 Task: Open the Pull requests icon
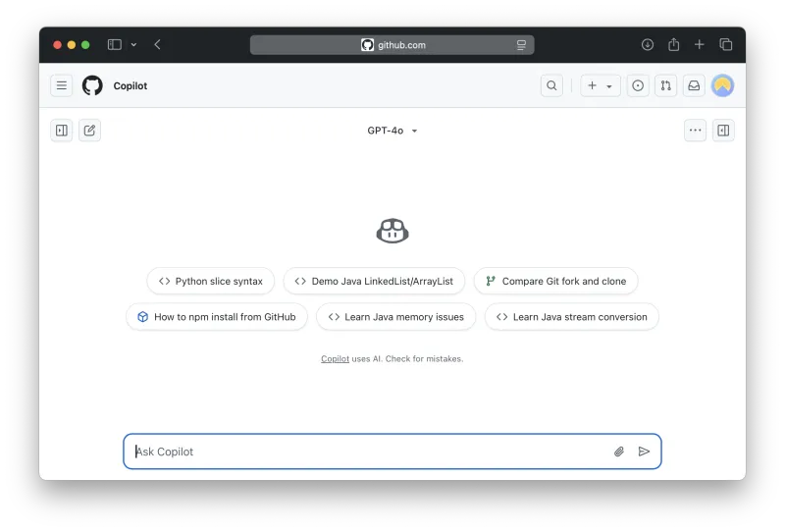(666, 85)
